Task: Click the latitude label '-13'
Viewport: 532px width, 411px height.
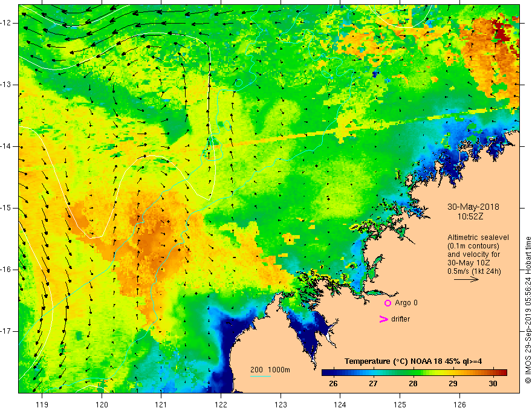Action: [x=6, y=85]
